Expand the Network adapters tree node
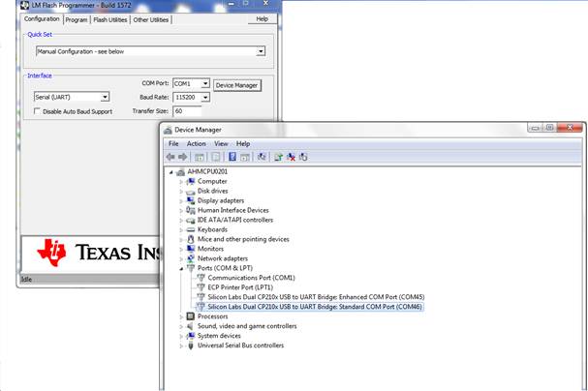 (181, 258)
